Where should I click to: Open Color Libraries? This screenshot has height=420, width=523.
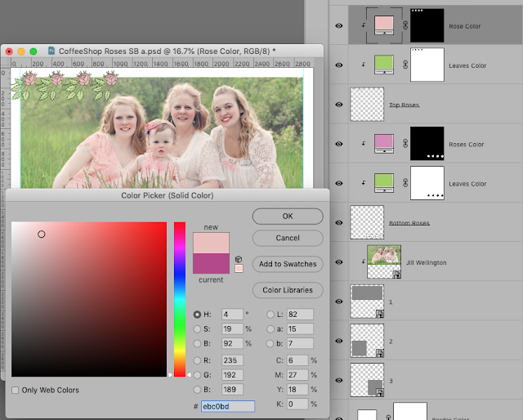[288, 290]
